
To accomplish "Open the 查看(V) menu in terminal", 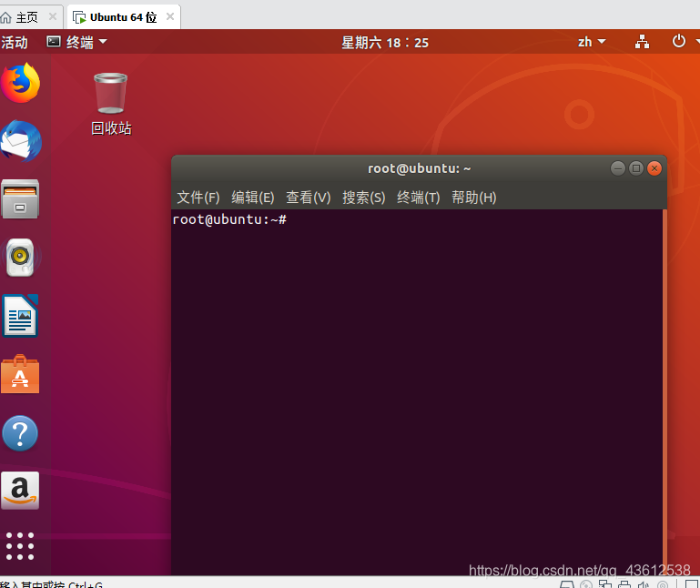I will click(x=308, y=197).
